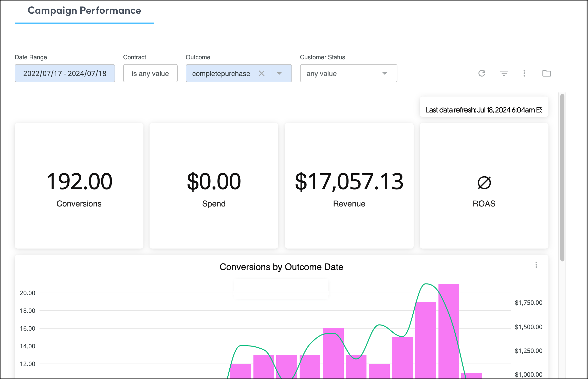588x379 pixels.
Task: Click the Date Range filter label
Action: point(31,57)
